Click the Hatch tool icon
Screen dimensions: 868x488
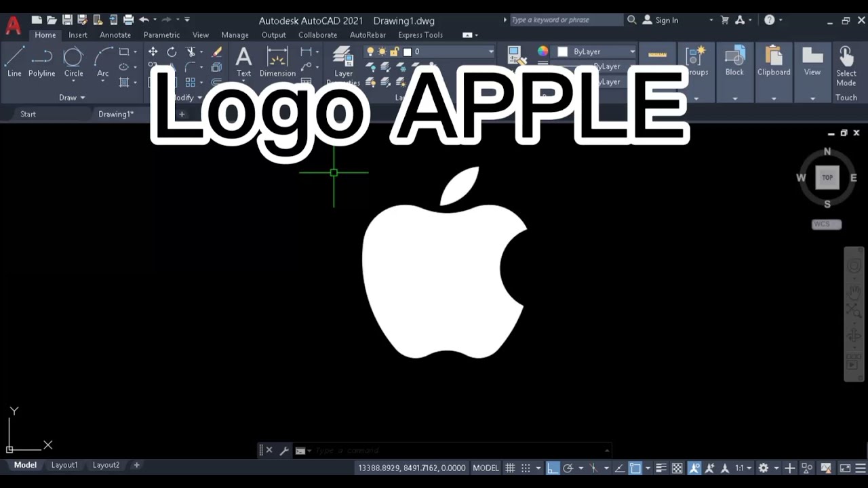[x=124, y=82]
